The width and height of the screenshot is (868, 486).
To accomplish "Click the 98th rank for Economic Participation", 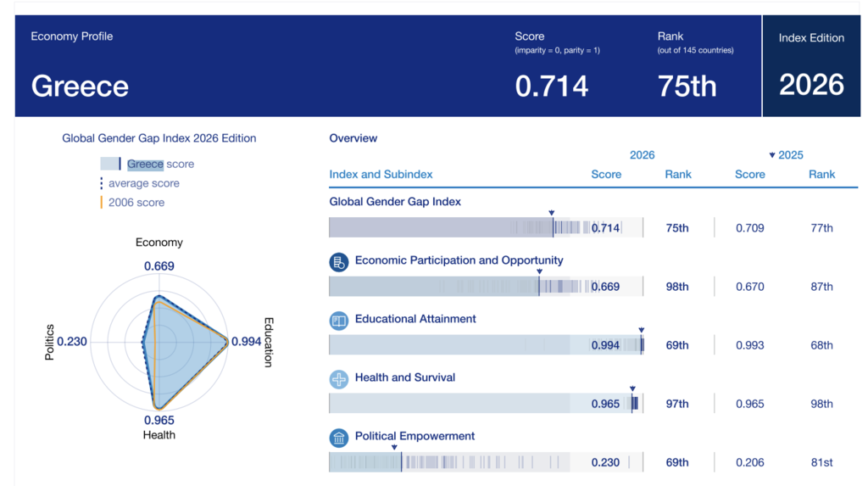I will (677, 287).
